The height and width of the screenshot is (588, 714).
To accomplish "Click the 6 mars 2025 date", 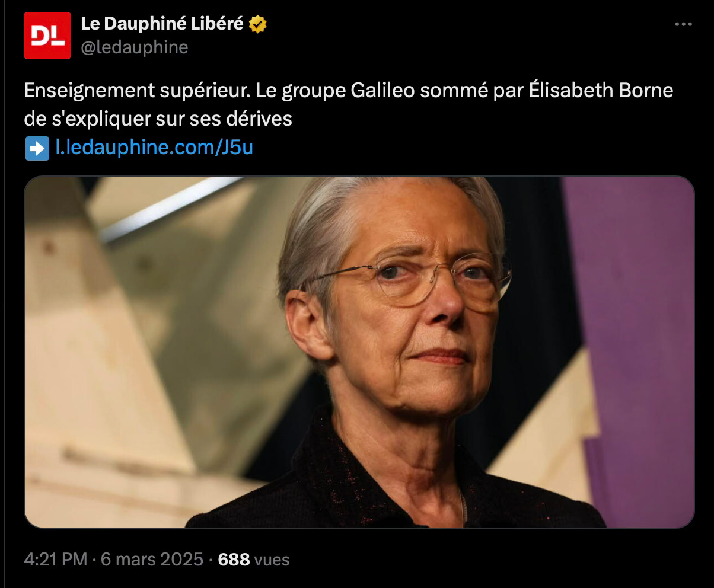I will 152,559.
